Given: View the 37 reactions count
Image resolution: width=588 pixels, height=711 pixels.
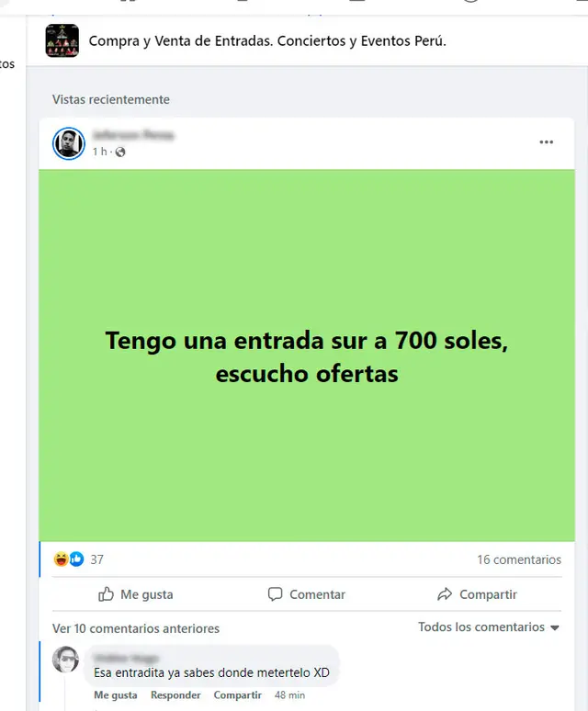Looking at the screenshot, I should pos(96,559).
